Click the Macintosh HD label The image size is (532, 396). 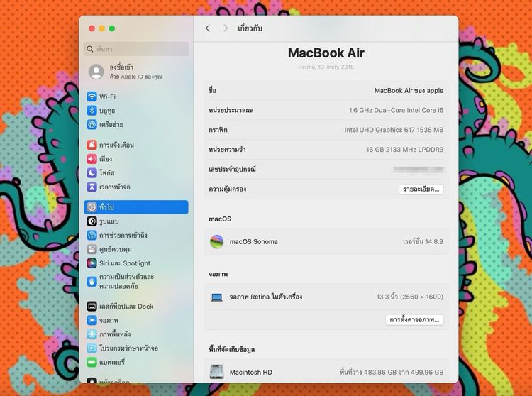coord(250,373)
